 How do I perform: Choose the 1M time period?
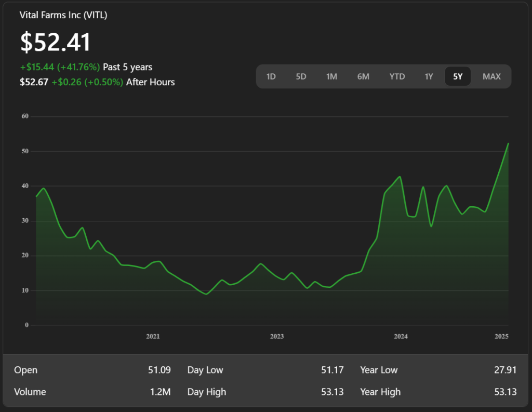(331, 76)
